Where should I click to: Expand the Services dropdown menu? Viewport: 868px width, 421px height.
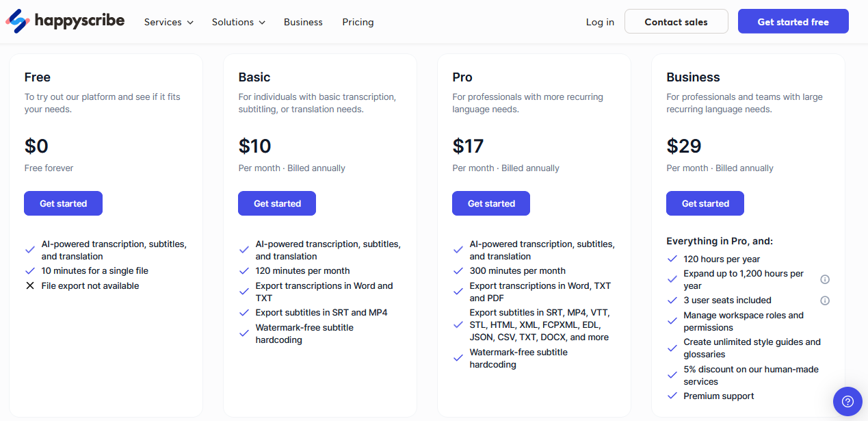coord(169,22)
